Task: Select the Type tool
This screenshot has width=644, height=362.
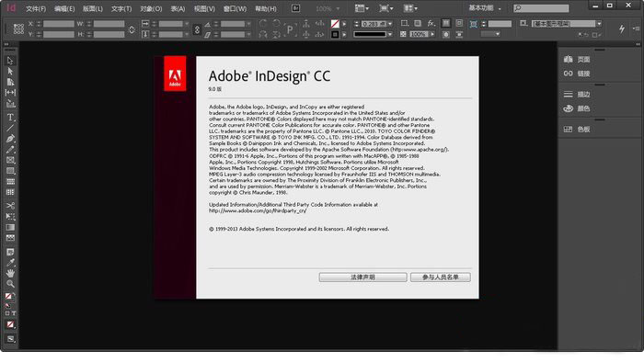Action: (x=10, y=118)
